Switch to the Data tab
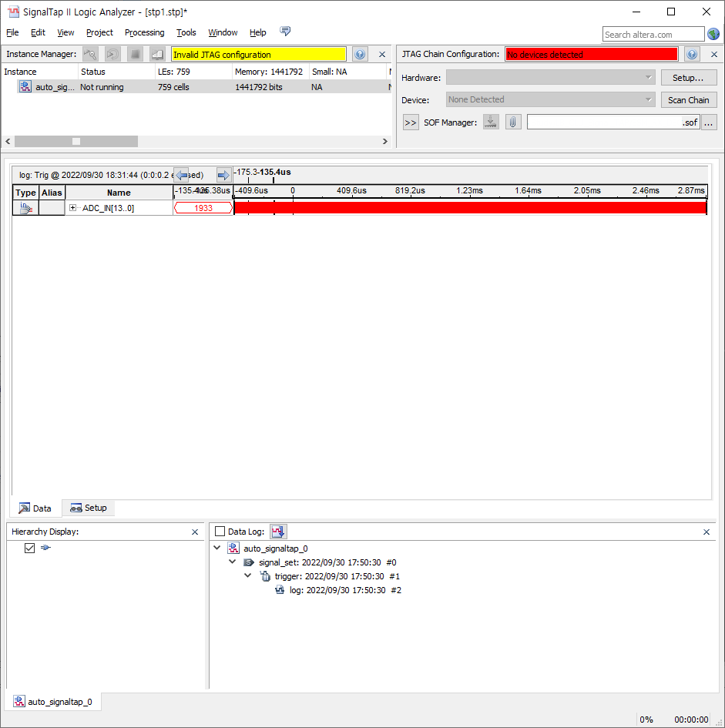725x728 pixels. click(x=35, y=508)
